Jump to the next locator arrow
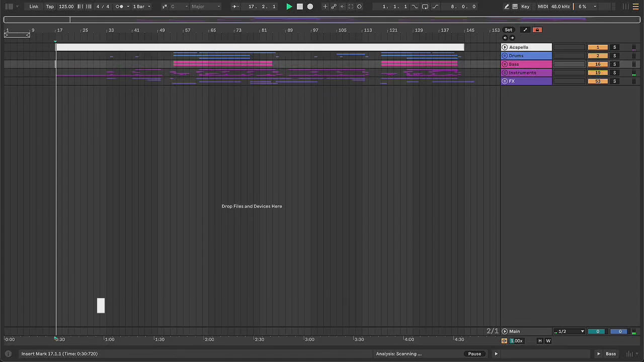 click(512, 38)
